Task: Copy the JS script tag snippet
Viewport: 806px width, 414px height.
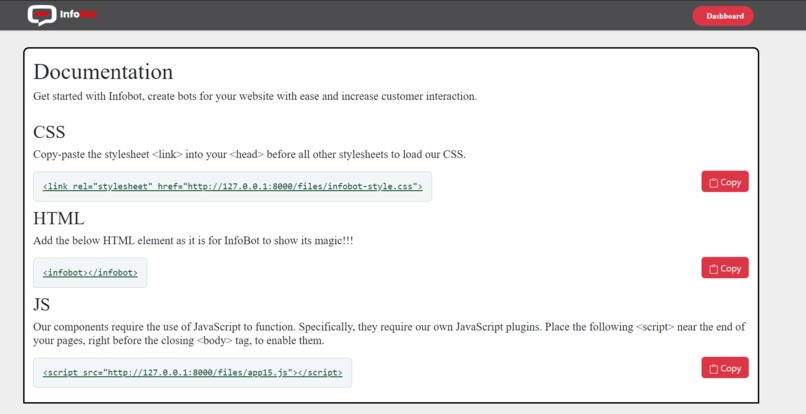Action: pyautogui.click(x=725, y=368)
